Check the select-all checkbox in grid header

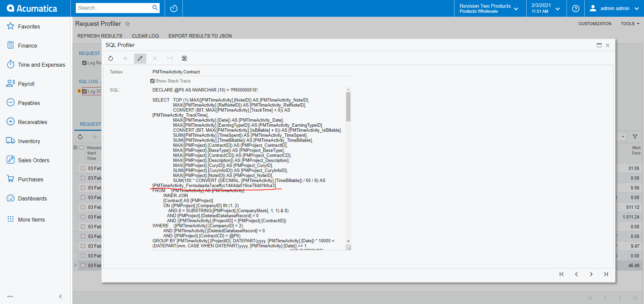(82, 147)
